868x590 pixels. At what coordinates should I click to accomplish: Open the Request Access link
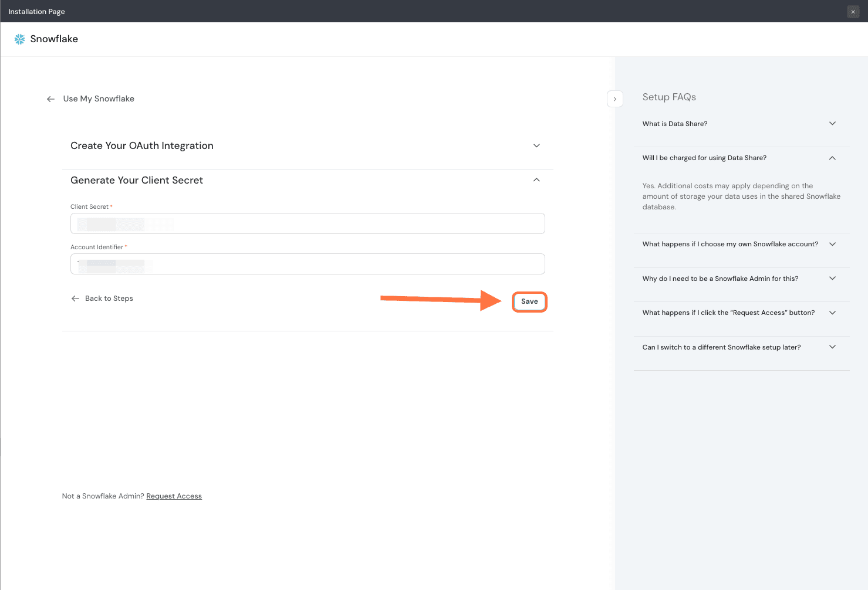pos(174,496)
